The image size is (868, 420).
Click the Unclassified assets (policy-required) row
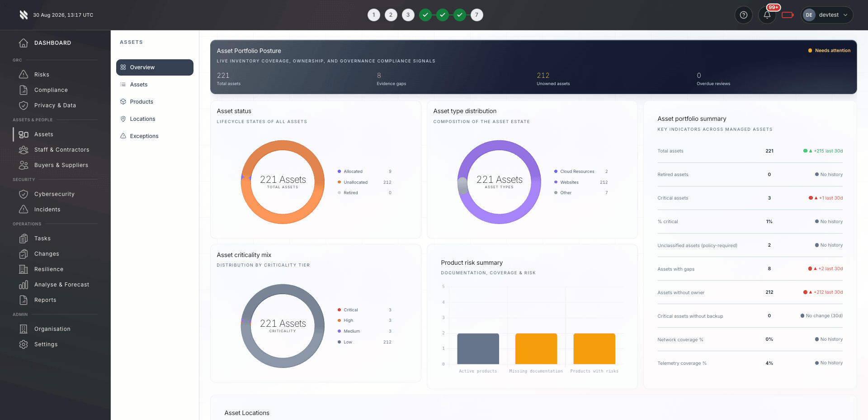750,245
